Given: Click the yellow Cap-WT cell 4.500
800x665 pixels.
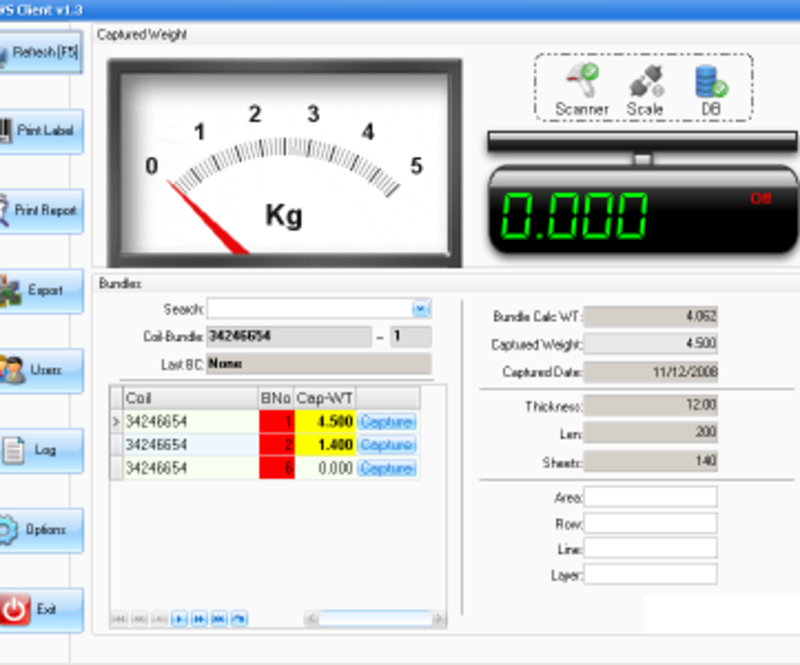Looking at the screenshot, I should [326, 422].
